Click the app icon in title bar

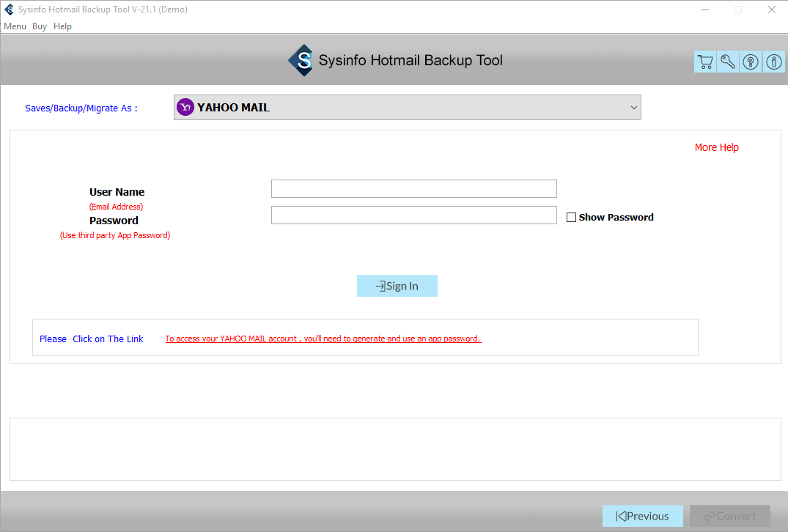pyautogui.click(x=9, y=10)
